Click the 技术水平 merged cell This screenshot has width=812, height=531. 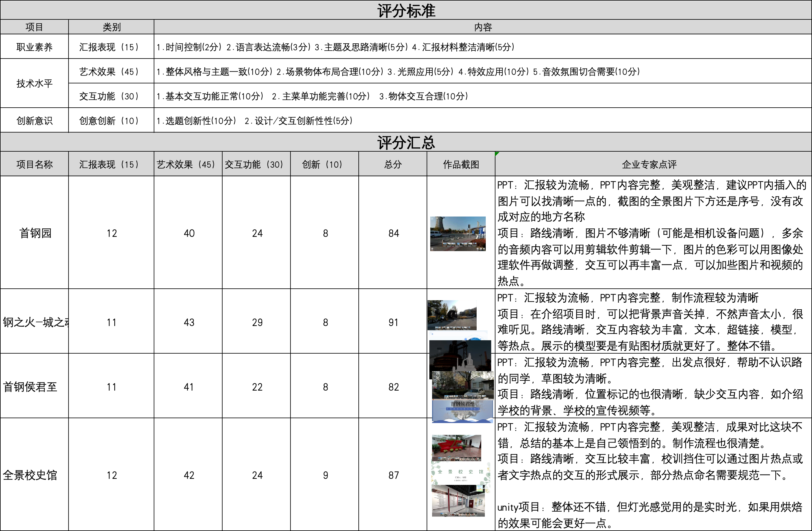click(x=35, y=83)
